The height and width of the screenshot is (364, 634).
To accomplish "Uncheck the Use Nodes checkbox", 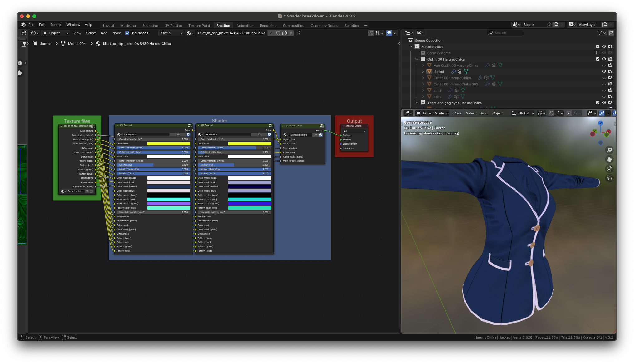I will 127,33.
